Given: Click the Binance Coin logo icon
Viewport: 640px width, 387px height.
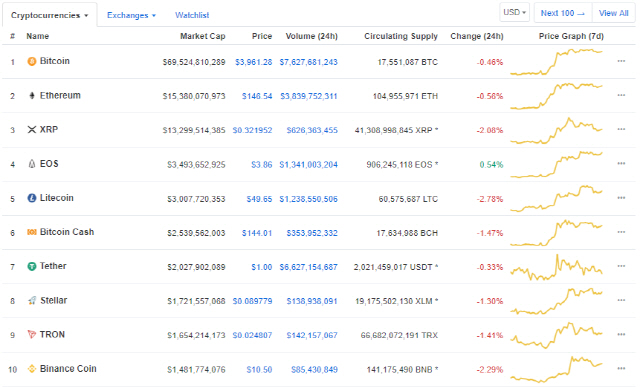Looking at the screenshot, I should click(x=32, y=369).
